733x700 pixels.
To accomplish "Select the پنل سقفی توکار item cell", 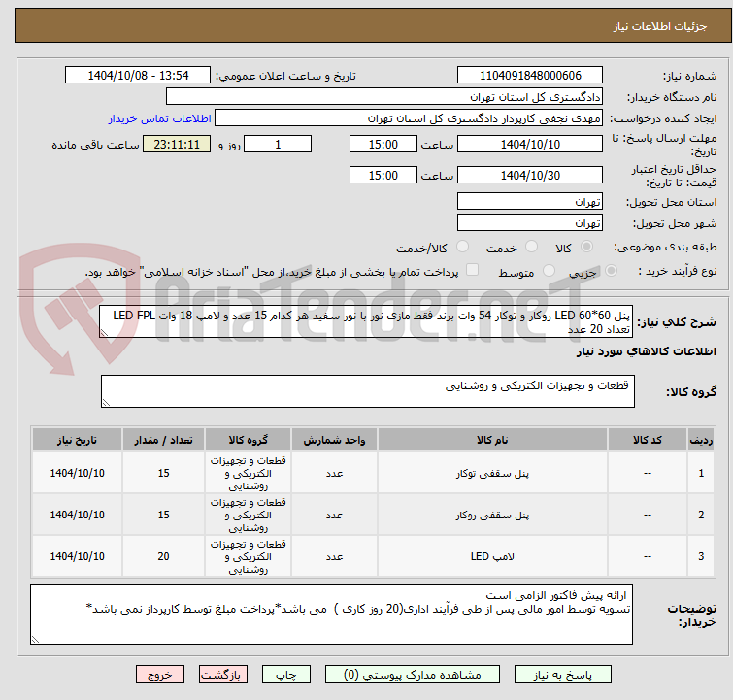I will [x=492, y=473].
